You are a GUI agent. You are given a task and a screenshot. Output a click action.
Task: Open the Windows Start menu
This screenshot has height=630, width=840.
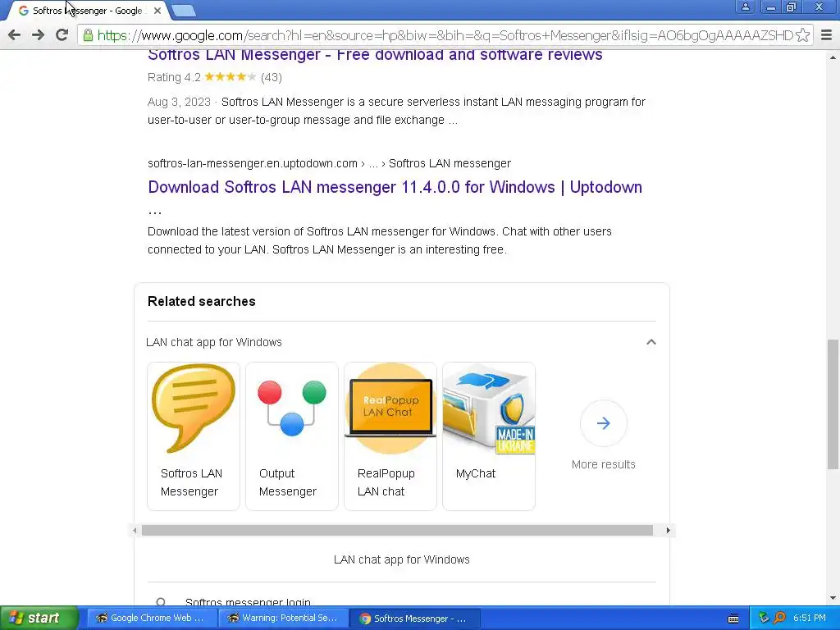39,618
